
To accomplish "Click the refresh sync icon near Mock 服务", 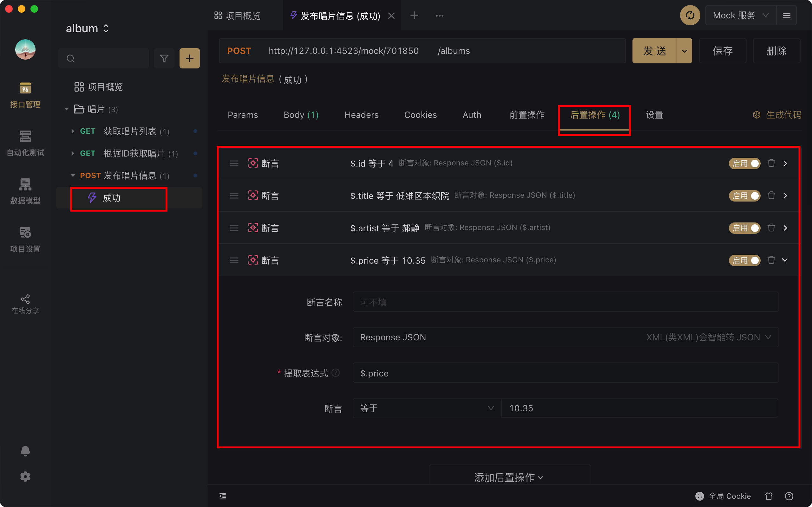I will 690,16.
